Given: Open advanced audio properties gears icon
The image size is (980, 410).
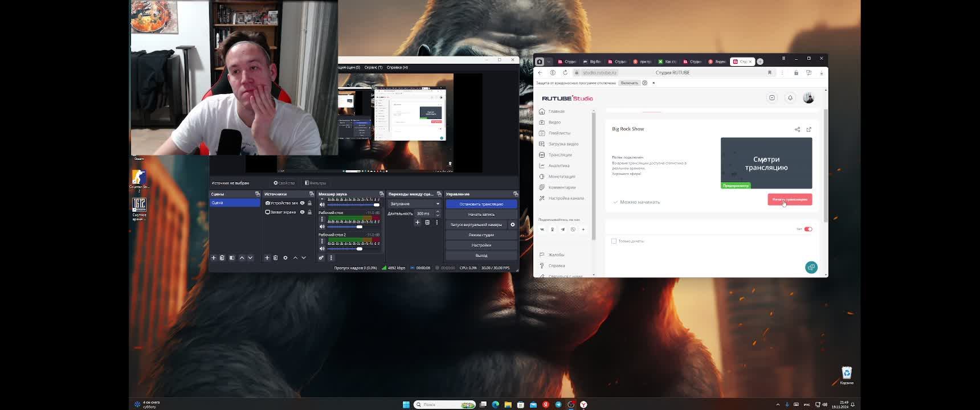Looking at the screenshot, I should pyautogui.click(x=321, y=257).
